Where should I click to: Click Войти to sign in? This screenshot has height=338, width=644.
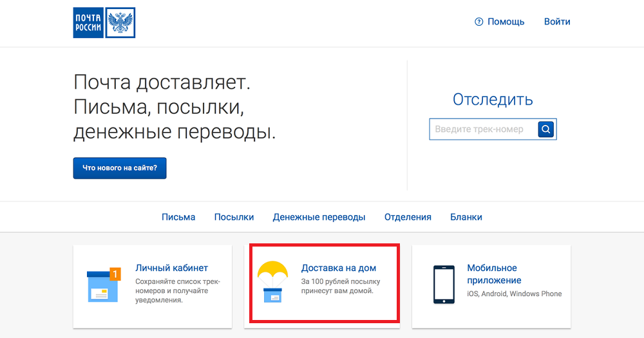tap(557, 22)
